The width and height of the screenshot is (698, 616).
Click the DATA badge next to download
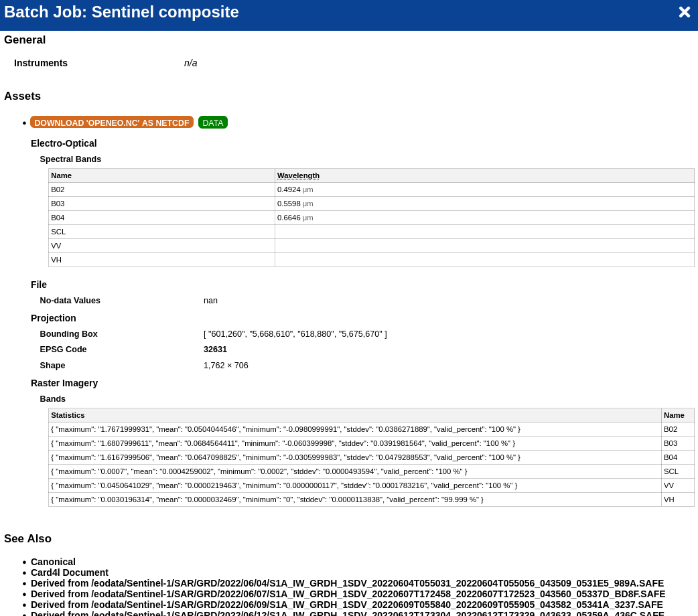coord(212,123)
